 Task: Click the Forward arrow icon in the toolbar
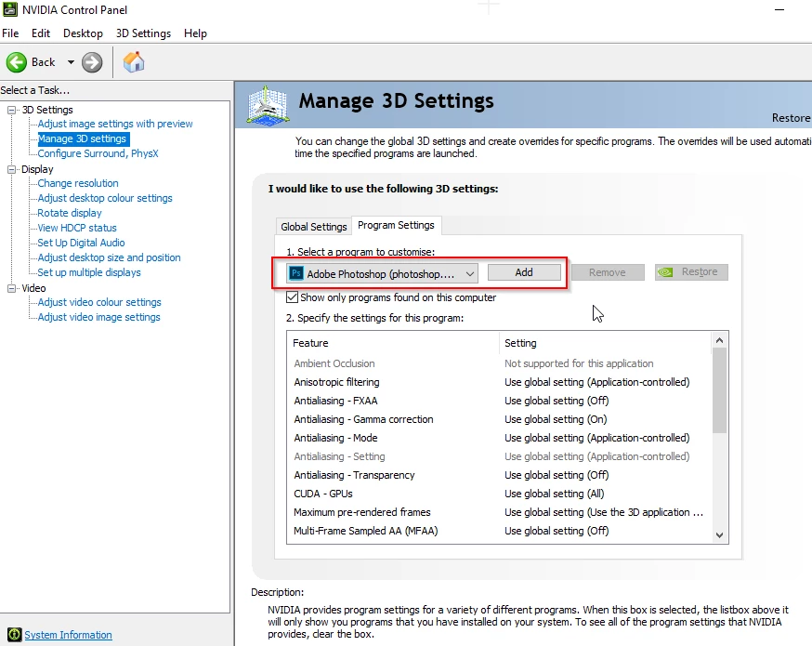click(92, 62)
